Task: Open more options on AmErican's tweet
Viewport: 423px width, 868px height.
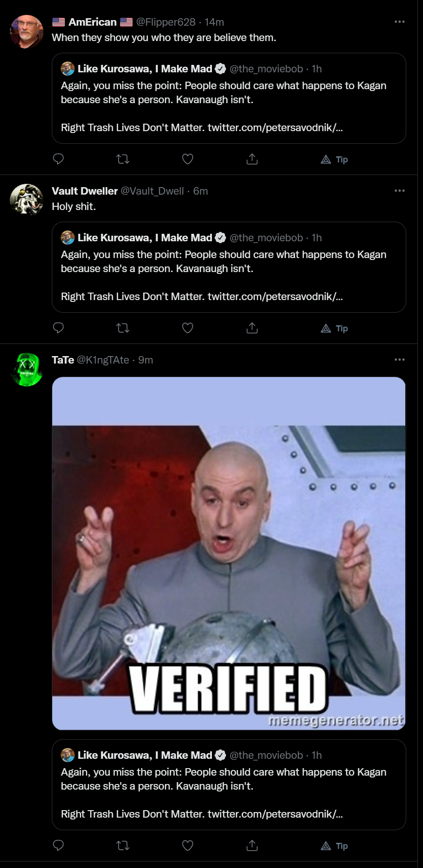Action: click(x=400, y=22)
